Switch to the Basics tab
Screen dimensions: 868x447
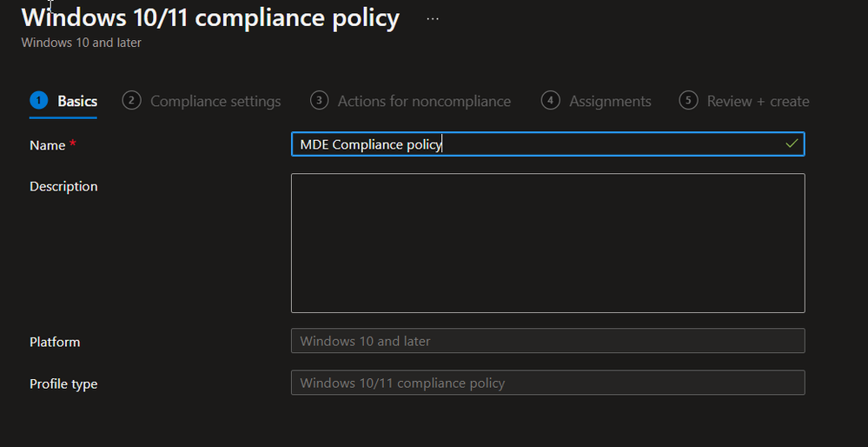pyautogui.click(x=77, y=102)
